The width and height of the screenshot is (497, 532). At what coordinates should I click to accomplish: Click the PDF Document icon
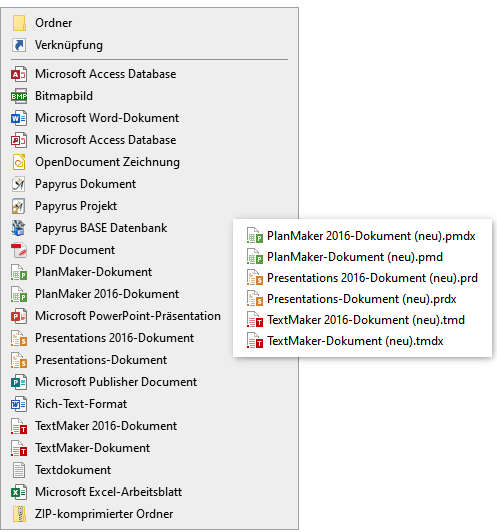point(19,250)
